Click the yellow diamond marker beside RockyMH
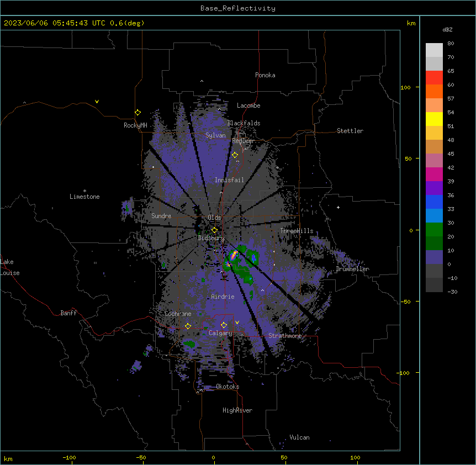This screenshot has width=476, height=465. click(138, 113)
